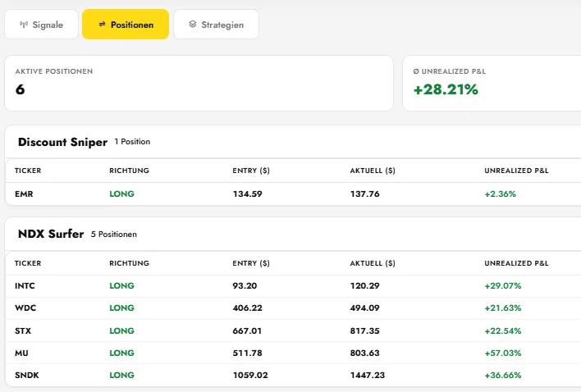Click the LONG direction in MU row

122,353
